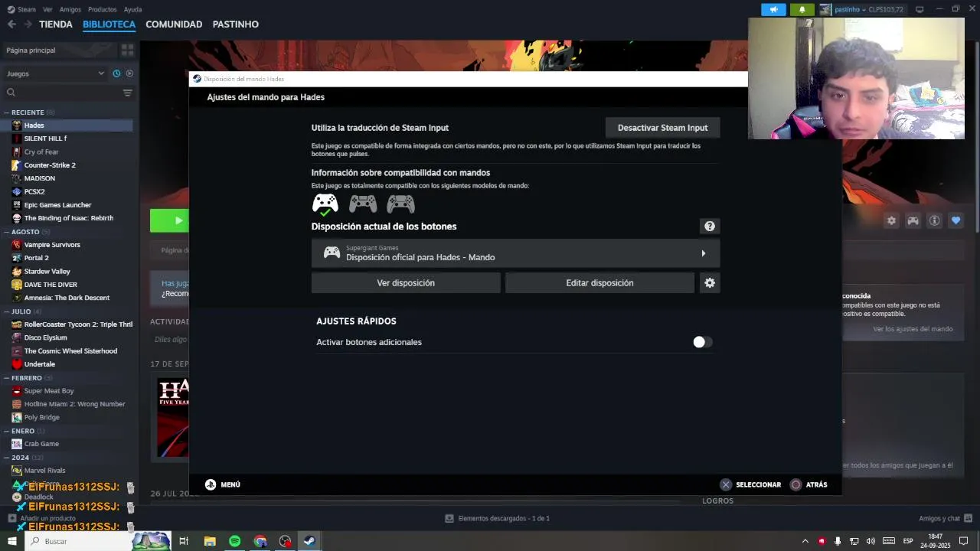
Task: Open the Juegos library filter dropdown
Action: (55, 73)
